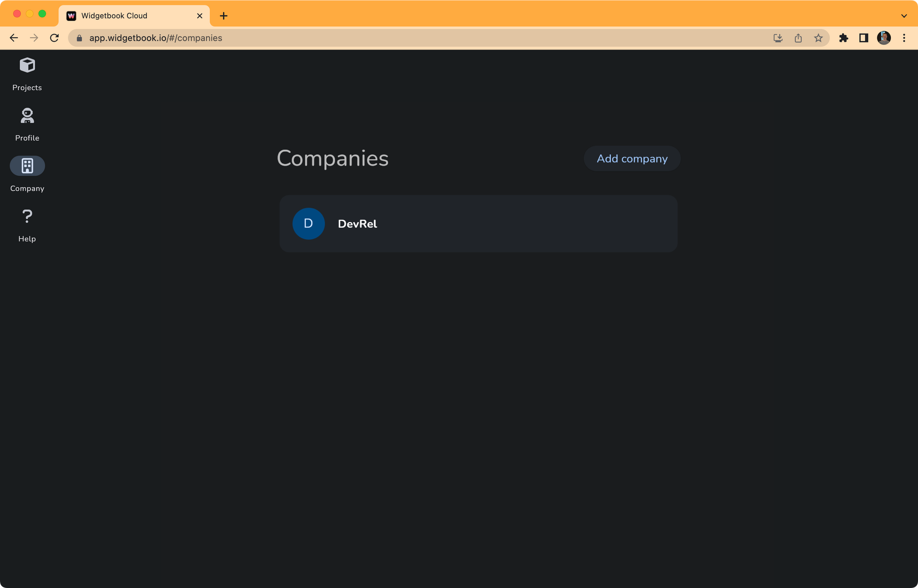Viewport: 918px width, 588px height.
Task: Click the share page icon
Action: (798, 38)
